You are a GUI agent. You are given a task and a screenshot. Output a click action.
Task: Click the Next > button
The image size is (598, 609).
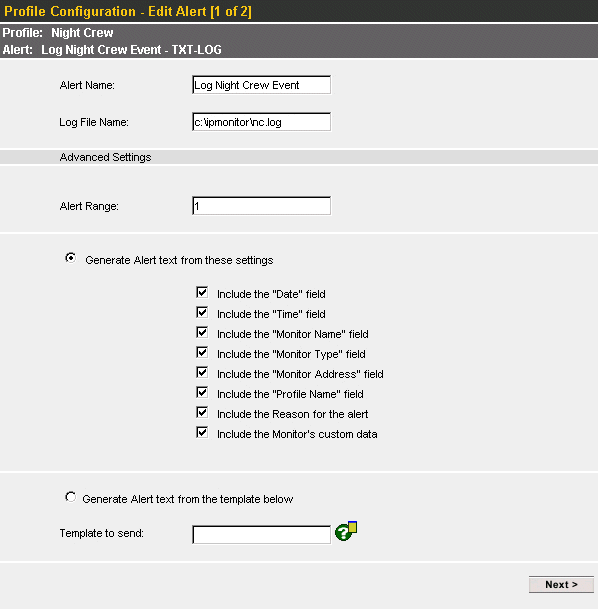[561, 585]
